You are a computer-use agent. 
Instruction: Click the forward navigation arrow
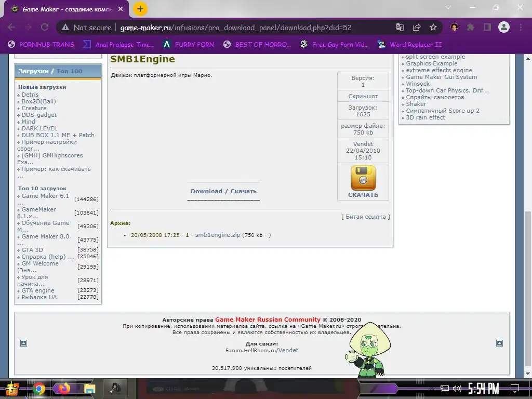tap(28, 27)
